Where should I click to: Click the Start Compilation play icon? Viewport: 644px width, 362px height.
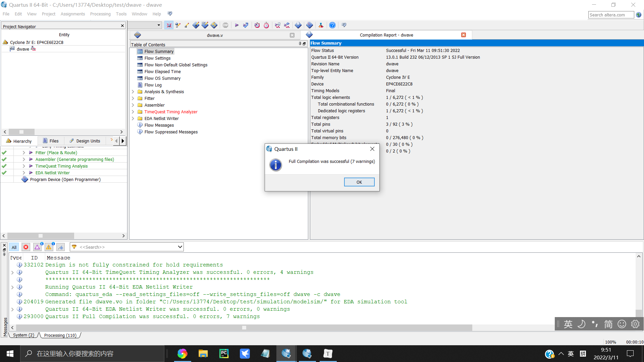coord(236,25)
